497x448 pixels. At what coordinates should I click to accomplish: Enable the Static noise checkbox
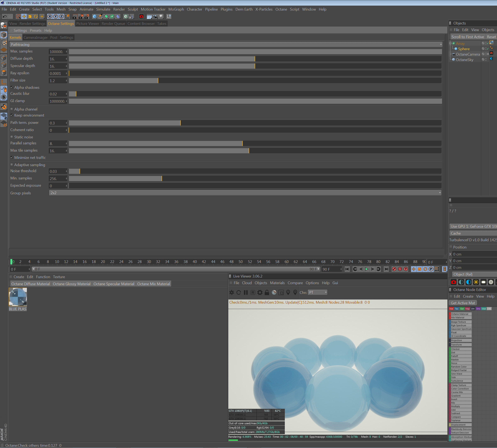(12, 137)
